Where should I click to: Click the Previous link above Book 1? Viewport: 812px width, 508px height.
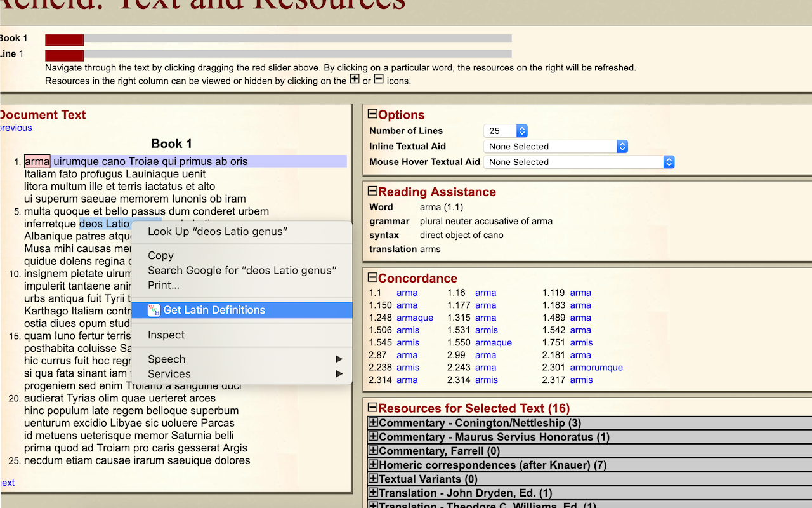pos(15,128)
